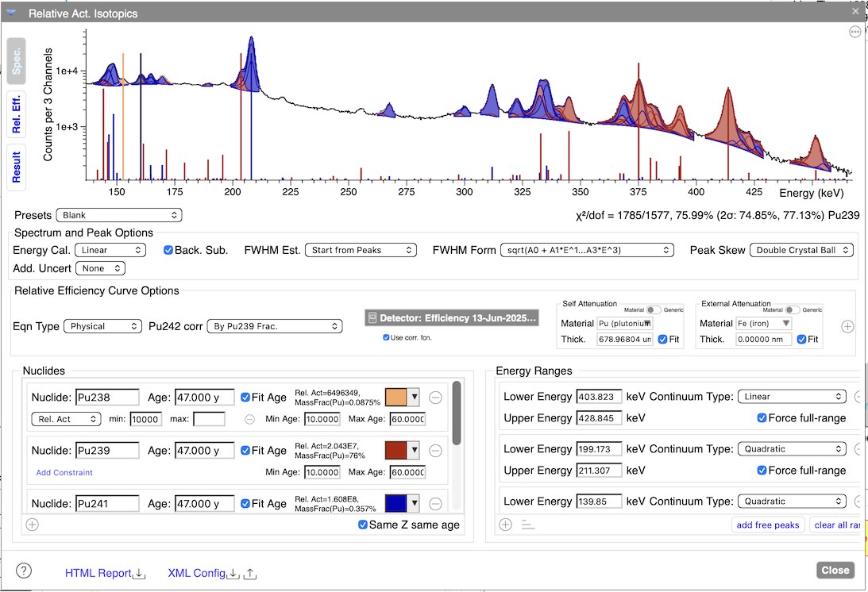Viewport: 868px width, 592px height.
Task: Open Pu242 corr By Pu239 Frac. dropdown
Action: tap(275, 326)
